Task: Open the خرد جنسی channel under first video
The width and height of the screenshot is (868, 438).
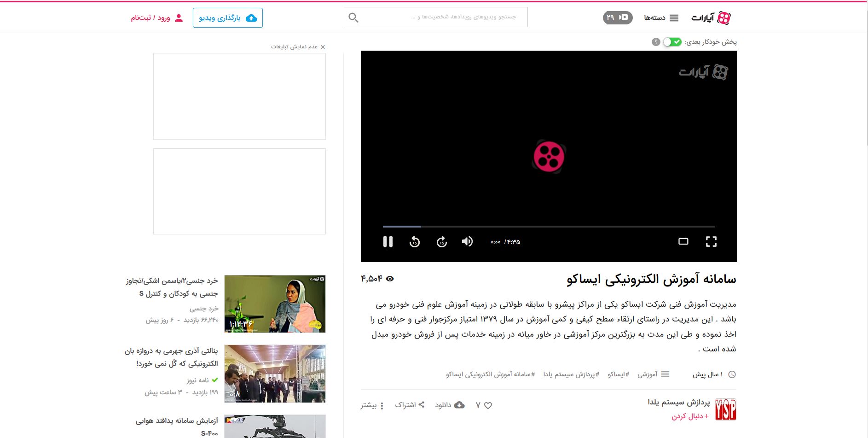Action: click(204, 309)
